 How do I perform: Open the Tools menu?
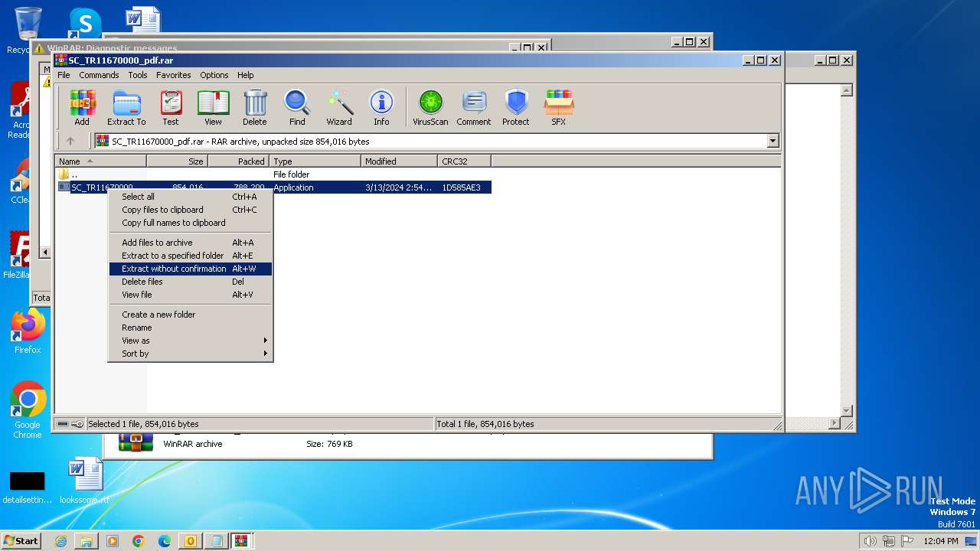[138, 75]
